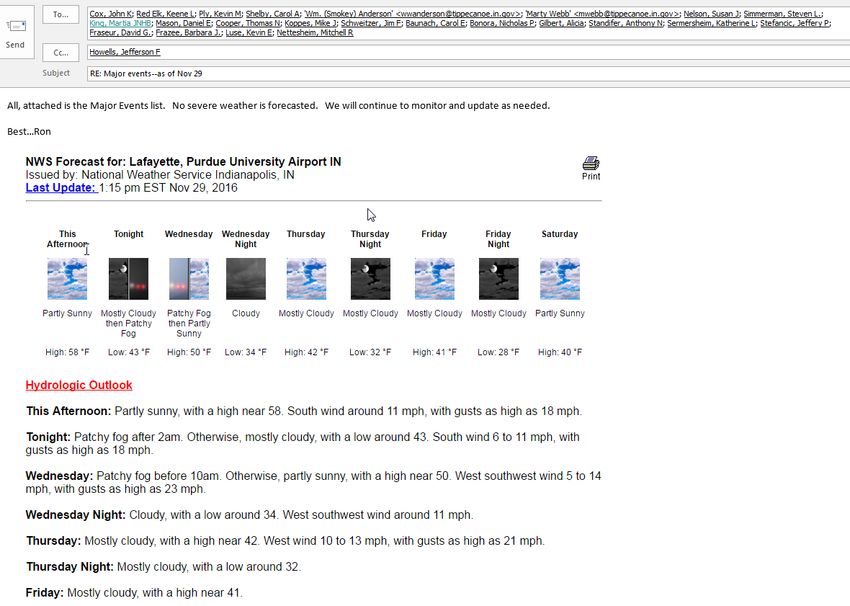The height and width of the screenshot is (606, 850).
Task: Select recipient Marty Webb email address
Action: pyautogui.click(x=602, y=14)
